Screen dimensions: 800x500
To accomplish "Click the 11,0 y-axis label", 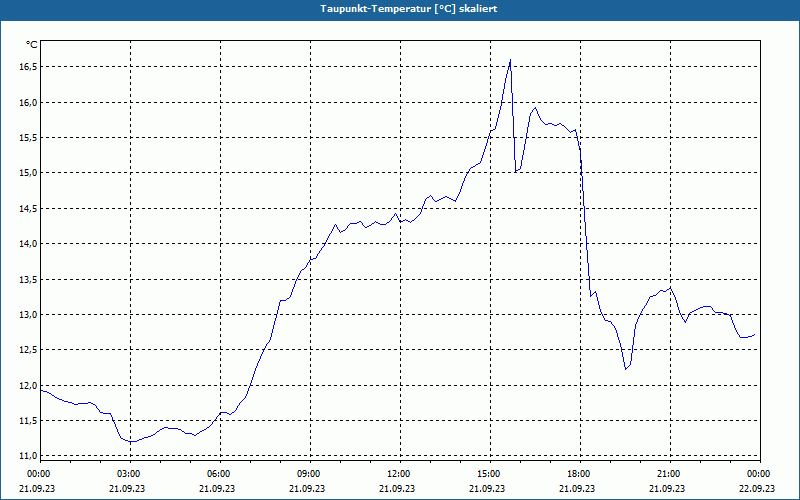I will coord(29,456).
